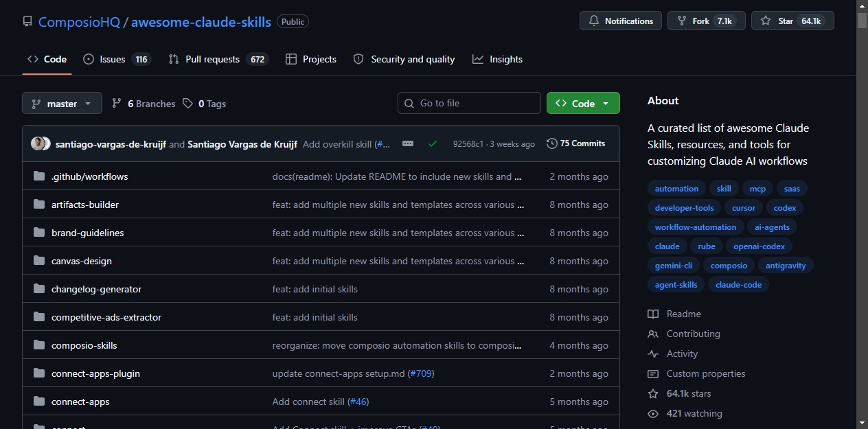Open Custom properties sidebar link
Image resolution: width=868 pixels, height=429 pixels.
(x=696, y=373)
